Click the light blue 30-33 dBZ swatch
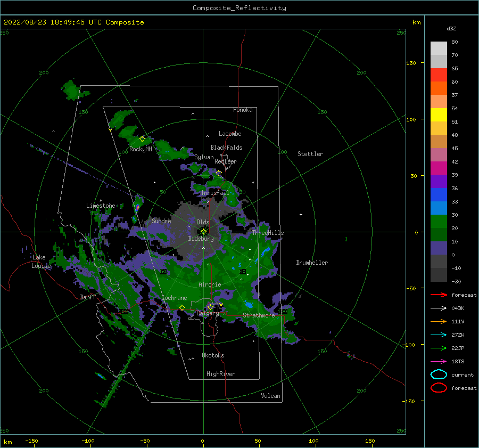The image size is (479, 448). tap(439, 208)
